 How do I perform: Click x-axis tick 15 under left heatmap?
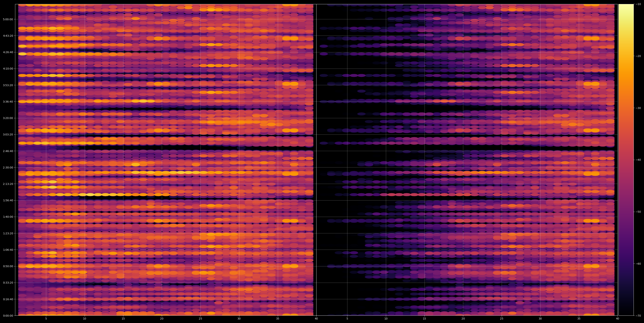pos(123,319)
